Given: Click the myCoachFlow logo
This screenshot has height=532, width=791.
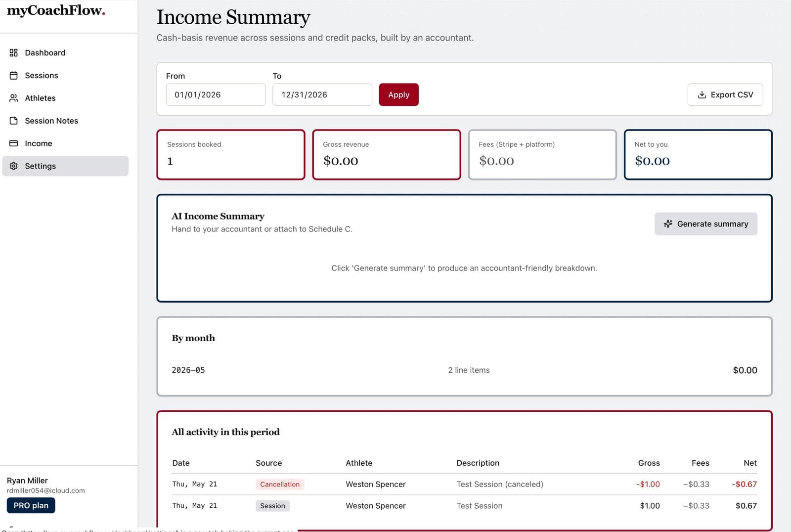Looking at the screenshot, I should pos(56,10).
